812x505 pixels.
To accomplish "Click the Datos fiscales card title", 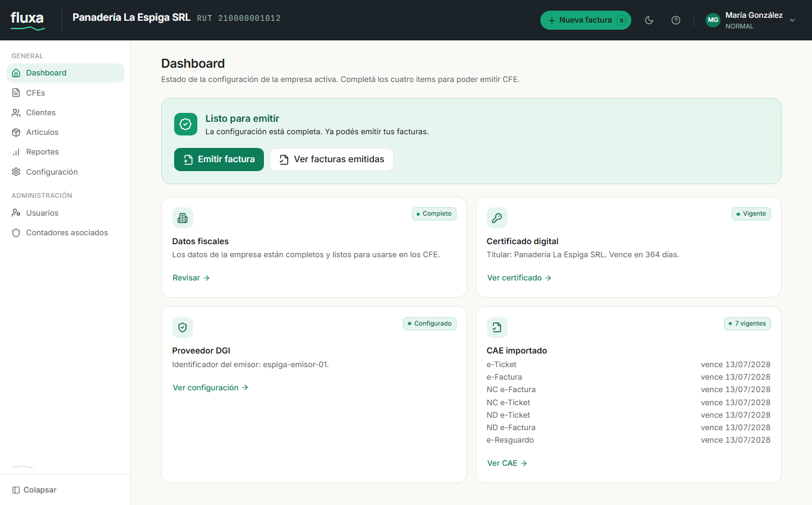I will 200,242.
